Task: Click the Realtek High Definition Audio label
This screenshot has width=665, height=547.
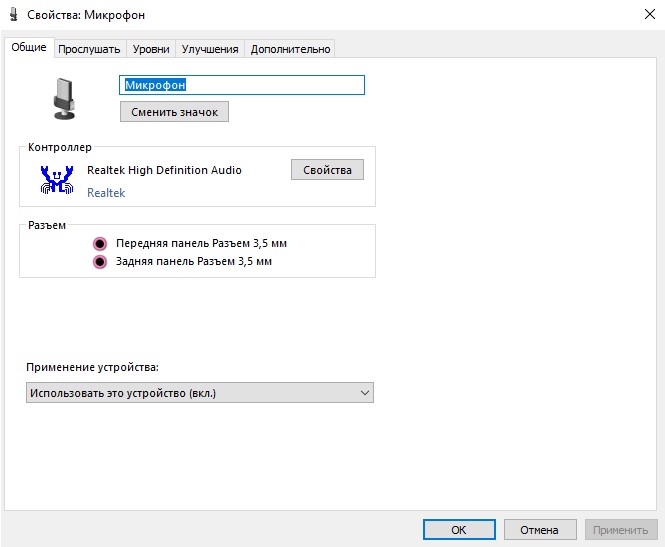Action: click(x=164, y=170)
